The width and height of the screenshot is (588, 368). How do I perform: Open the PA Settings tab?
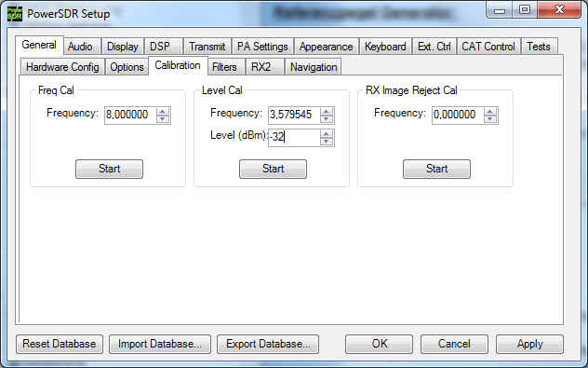click(x=262, y=47)
